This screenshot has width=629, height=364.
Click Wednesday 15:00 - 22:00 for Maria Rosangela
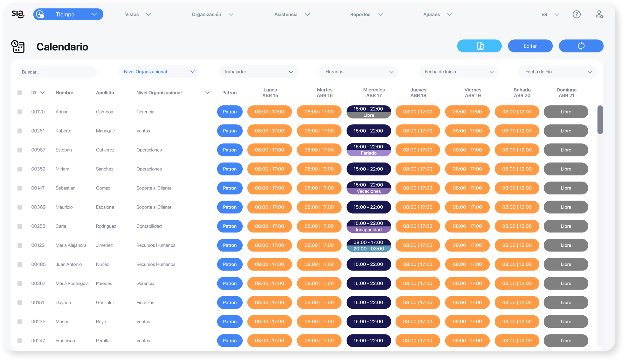pyautogui.click(x=369, y=284)
